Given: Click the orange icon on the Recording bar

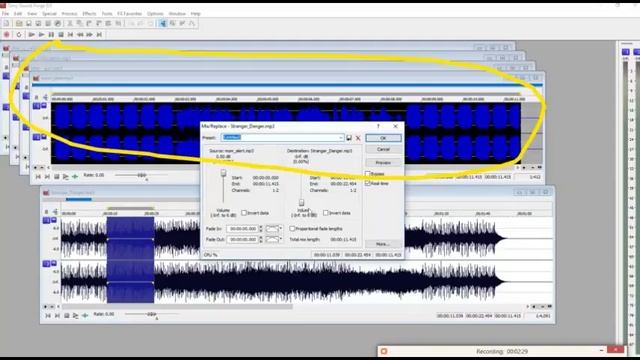Looking at the screenshot, I should [x=384, y=351].
